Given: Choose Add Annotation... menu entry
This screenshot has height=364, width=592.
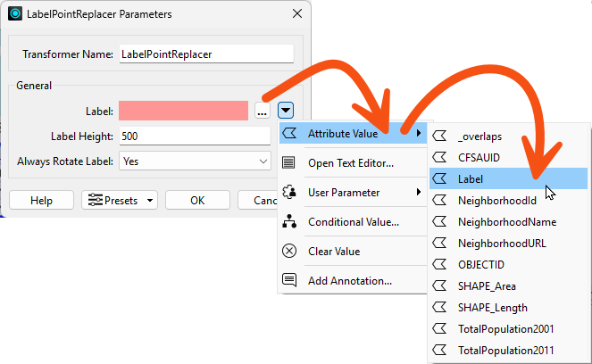Looking at the screenshot, I should (353, 280).
